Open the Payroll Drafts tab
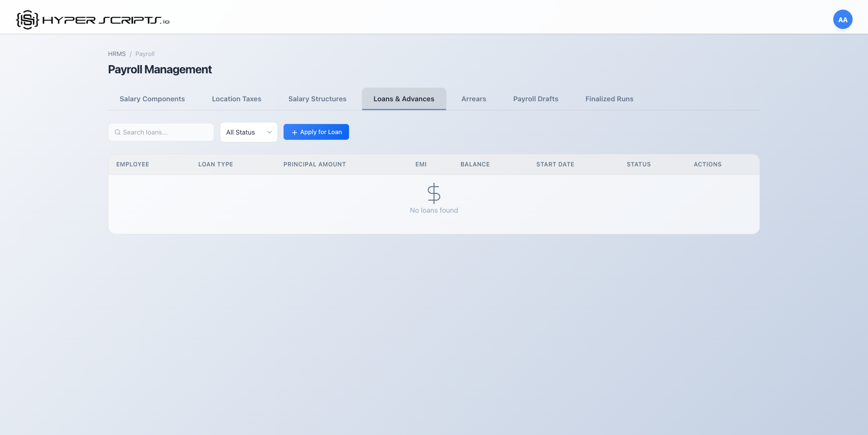The width and height of the screenshot is (868, 435). tap(535, 99)
